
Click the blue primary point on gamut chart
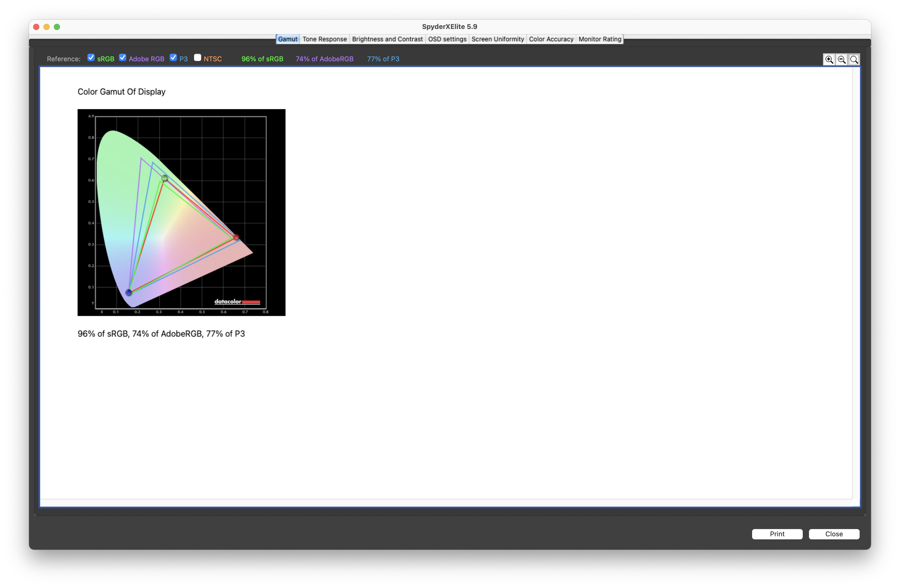pos(129,292)
